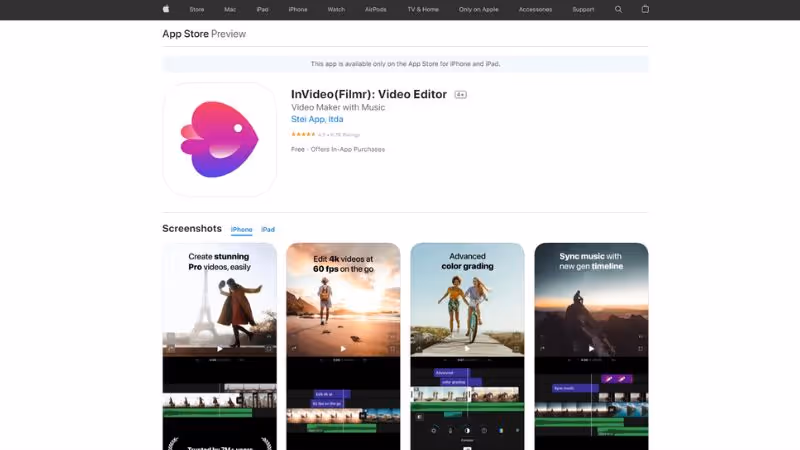Image resolution: width=800 pixels, height=450 pixels.
Task: Open the AirPods menu
Action: (x=376, y=9)
